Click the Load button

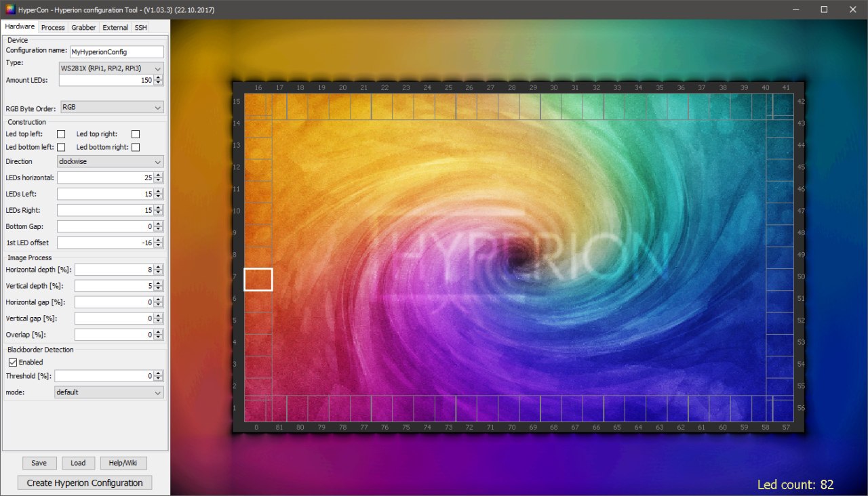[x=78, y=463]
